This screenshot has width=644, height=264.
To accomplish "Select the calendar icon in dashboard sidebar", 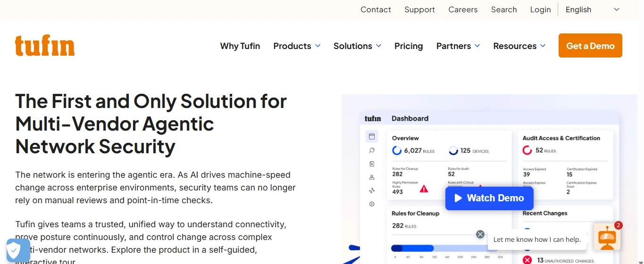I will point(372,137).
